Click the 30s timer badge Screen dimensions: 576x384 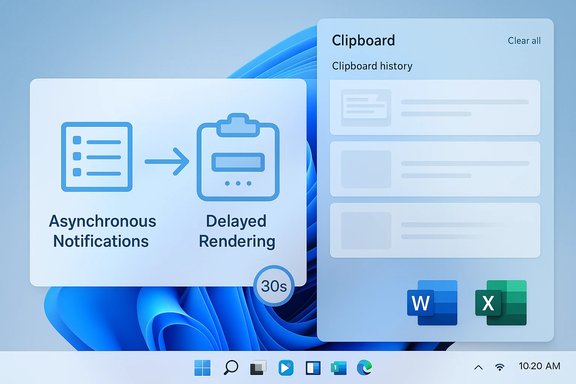(x=274, y=286)
